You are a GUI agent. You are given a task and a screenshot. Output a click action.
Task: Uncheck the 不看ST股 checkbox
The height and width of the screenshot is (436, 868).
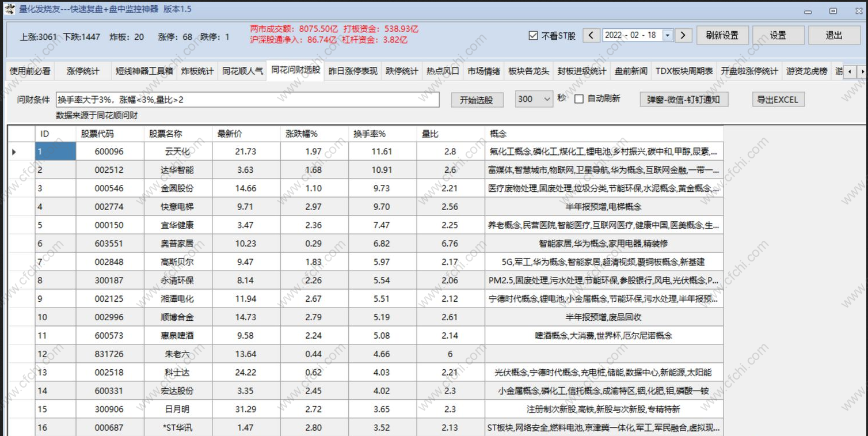[x=533, y=36]
